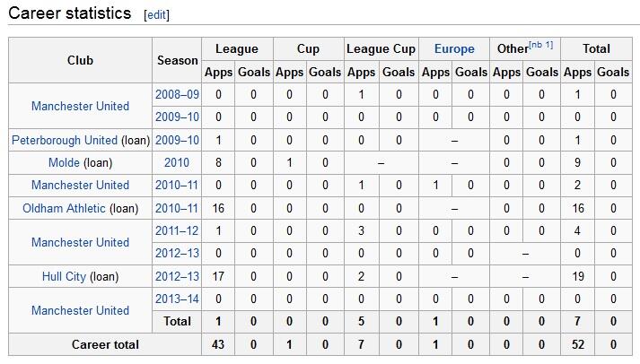Open the Oldham Athletic club link
The height and width of the screenshot is (364, 640).
[64, 208]
